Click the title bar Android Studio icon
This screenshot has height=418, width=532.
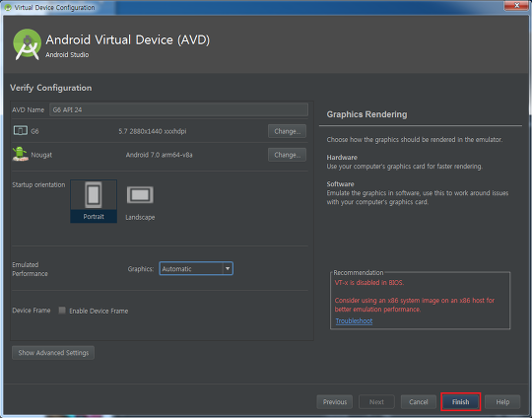(x=8, y=7)
